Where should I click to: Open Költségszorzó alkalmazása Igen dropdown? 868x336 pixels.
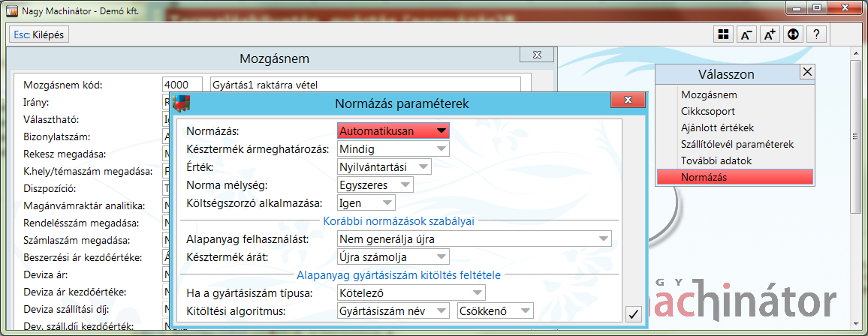(x=366, y=203)
